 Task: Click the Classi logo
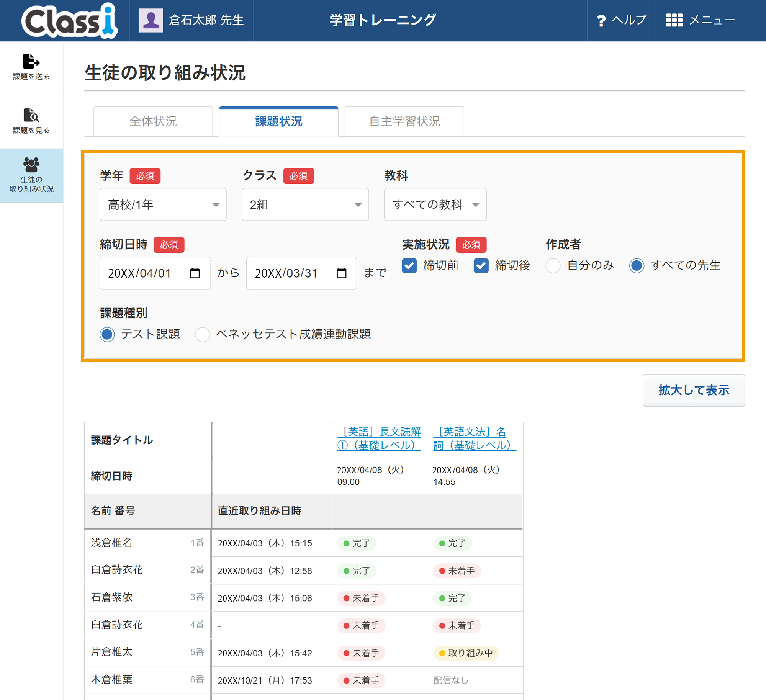point(69,21)
